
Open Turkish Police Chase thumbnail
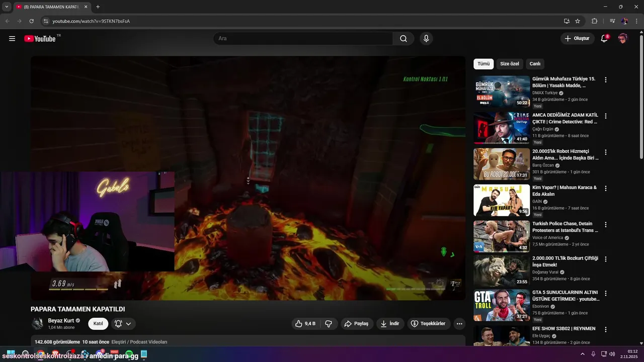(502, 236)
